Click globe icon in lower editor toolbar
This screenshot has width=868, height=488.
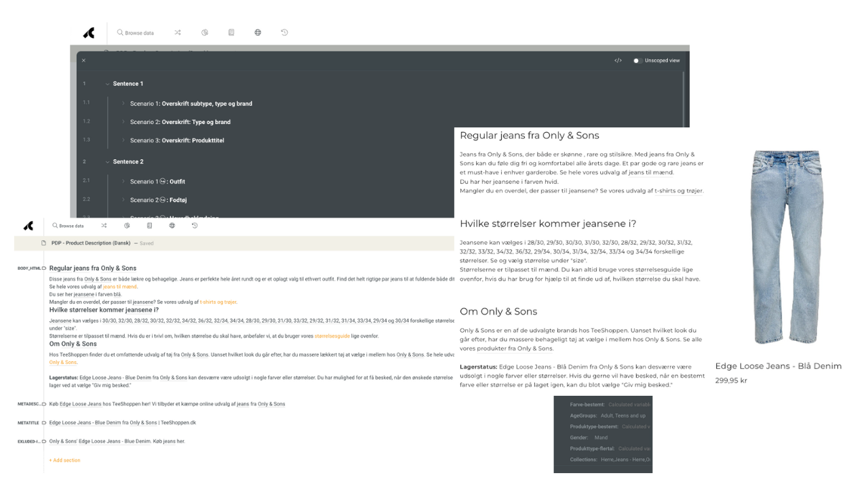(172, 226)
